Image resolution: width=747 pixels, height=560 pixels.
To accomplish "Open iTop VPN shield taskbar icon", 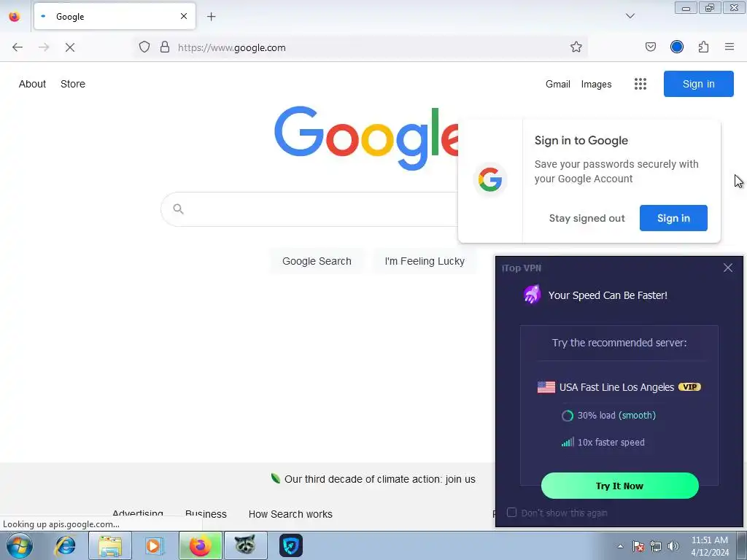I will tap(290, 545).
